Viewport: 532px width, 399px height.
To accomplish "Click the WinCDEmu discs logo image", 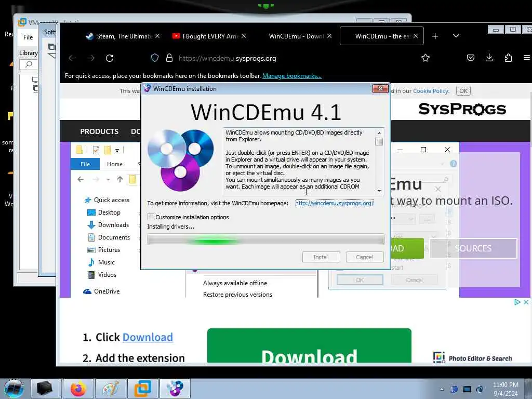I will [x=180, y=160].
